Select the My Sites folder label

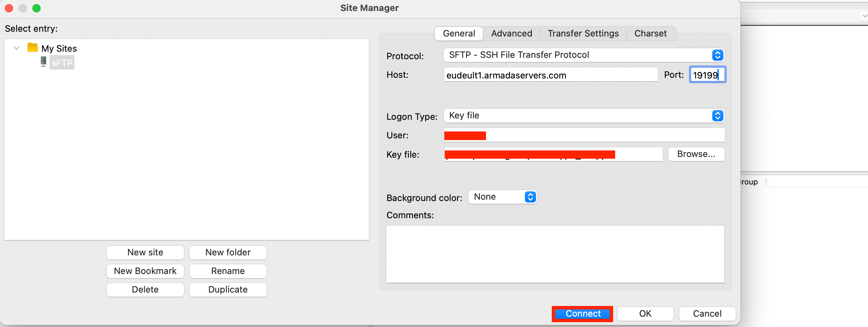click(59, 48)
